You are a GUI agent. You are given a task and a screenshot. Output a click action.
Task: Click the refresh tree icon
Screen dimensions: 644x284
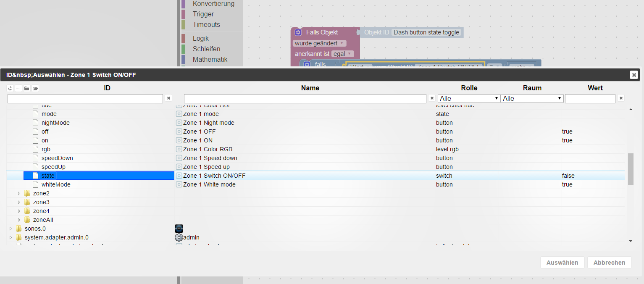11,88
